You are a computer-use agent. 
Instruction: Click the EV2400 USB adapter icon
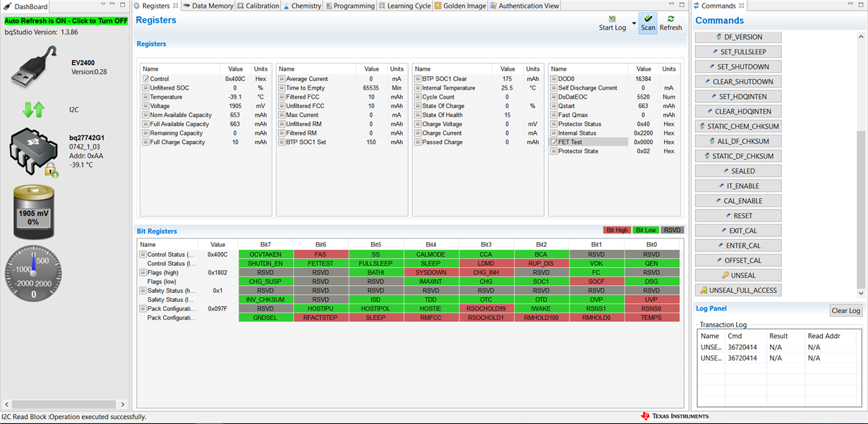[x=33, y=66]
